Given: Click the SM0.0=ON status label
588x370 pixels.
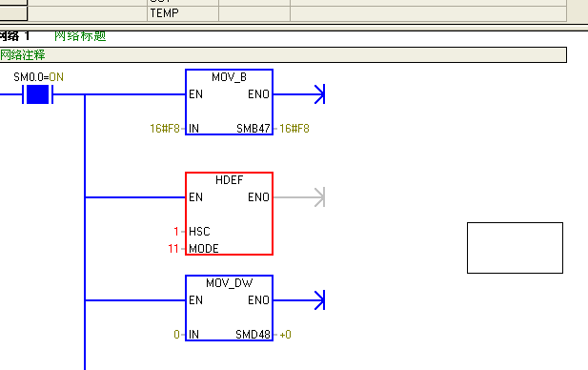Looking at the screenshot, I should point(38,77).
